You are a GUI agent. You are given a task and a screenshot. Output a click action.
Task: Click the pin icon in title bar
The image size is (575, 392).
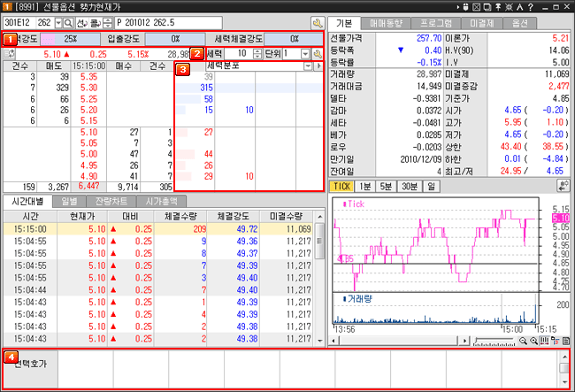pyautogui.click(x=498, y=7)
